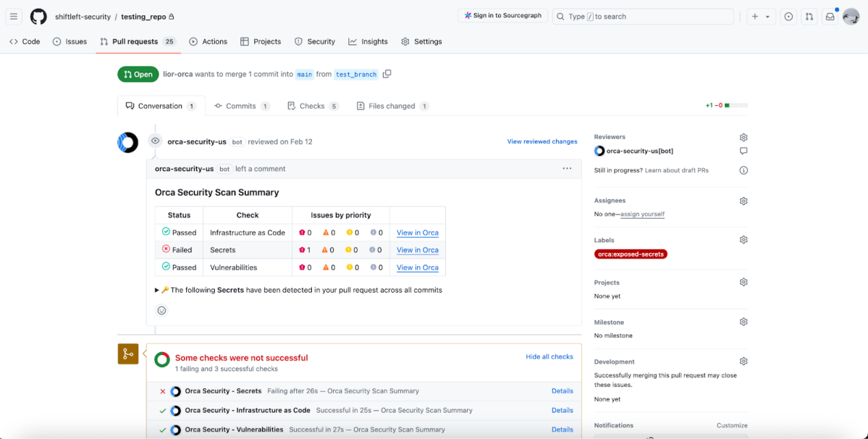Click the passed icon on Vulnerabilities row
The width and height of the screenshot is (868, 439).
(x=166, y=267)
